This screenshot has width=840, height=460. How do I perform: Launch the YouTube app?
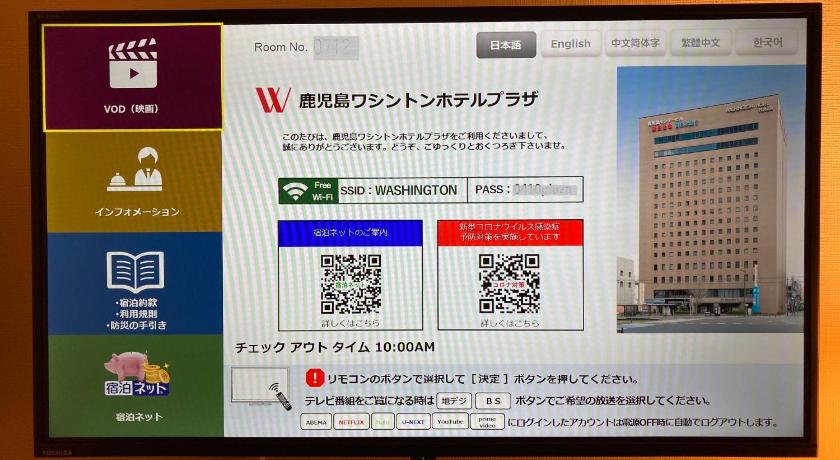(x=450, y=421)
